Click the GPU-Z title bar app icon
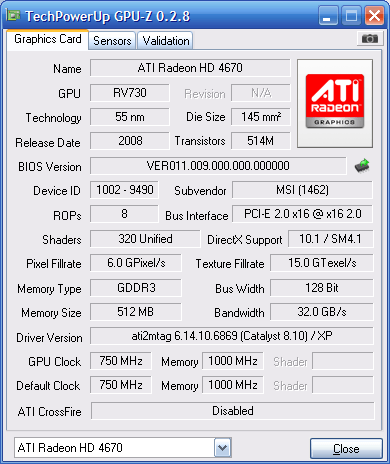Screen dimensions: 390x464 [13, 15]
